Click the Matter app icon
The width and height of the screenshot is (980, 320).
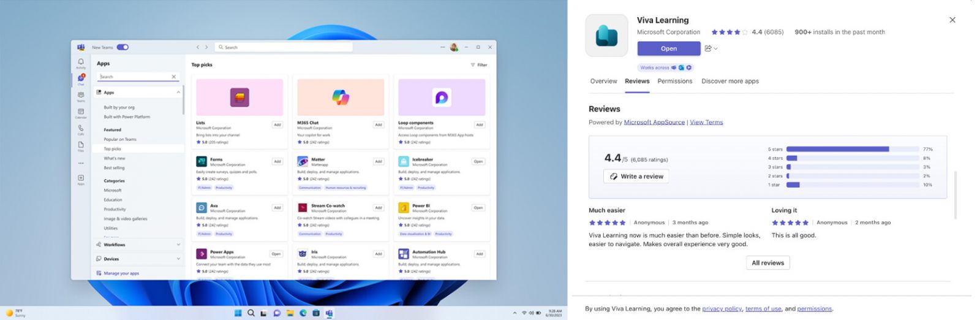[x=303, y=161]
